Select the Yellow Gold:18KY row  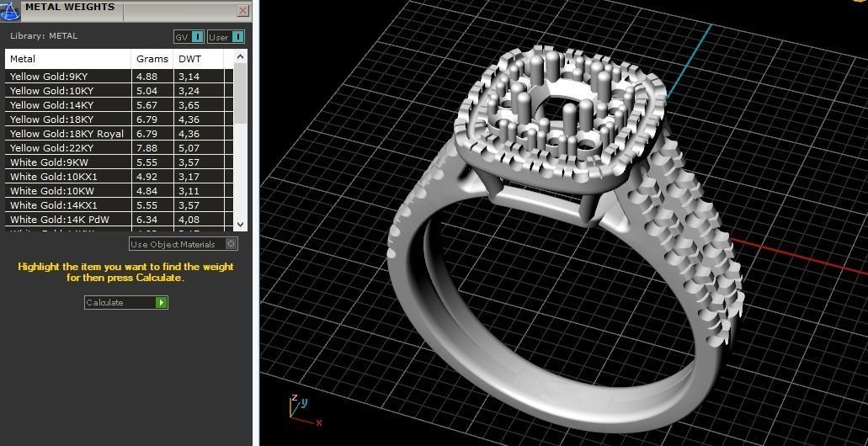click(x=120, y=119)
